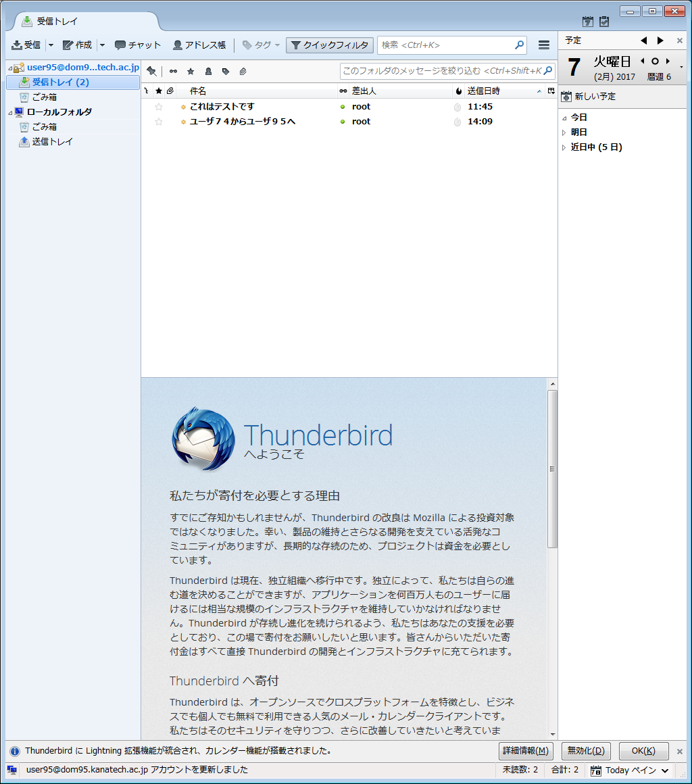Image resolution: width=692 pixels, height=784 pixels.
Task: Go to the next day
Action: tap(668, 61)
